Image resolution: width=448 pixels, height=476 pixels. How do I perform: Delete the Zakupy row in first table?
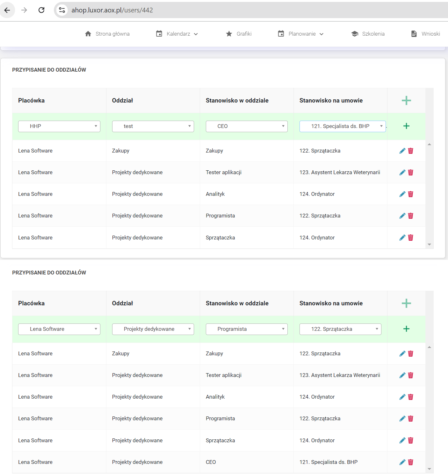point(411,151)
